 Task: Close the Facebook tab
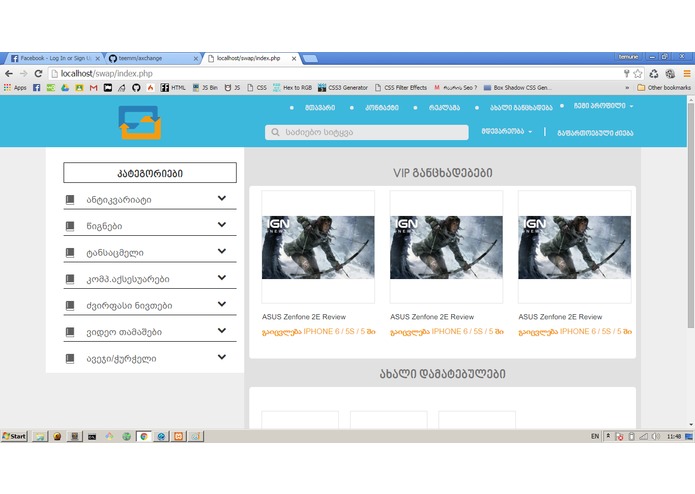click(x=98, y=58)
